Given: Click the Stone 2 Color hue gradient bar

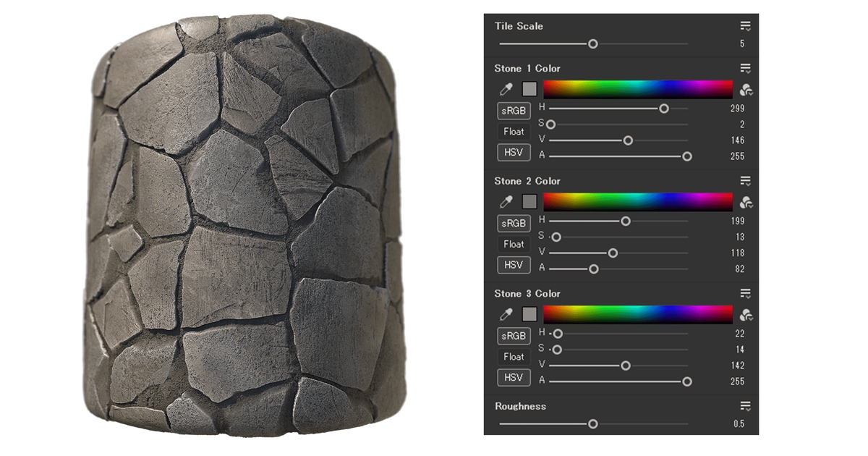Looking at the screenshot, I should coord(638,202).
